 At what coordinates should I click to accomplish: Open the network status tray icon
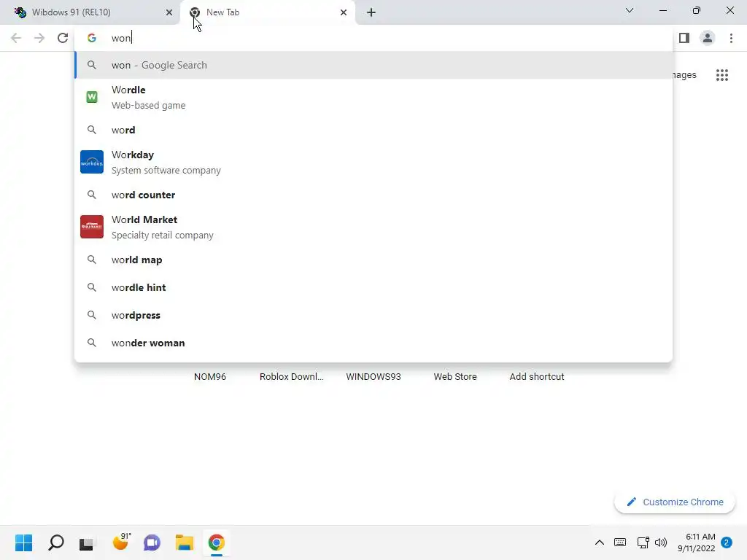[x=643, y=542]
